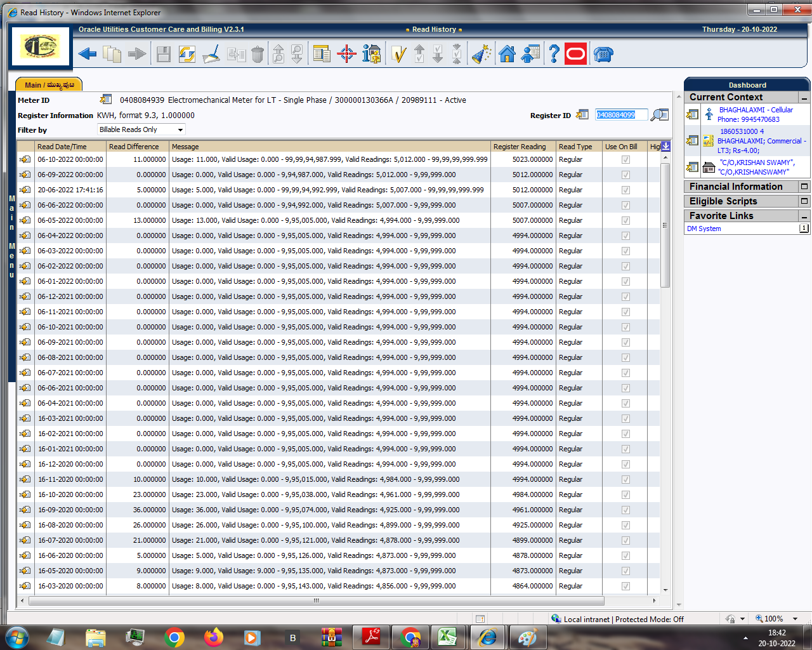The height and width of the screenshot is (650, 812).
Task: Open the vertical Main Menu bar
Action: 11,237
